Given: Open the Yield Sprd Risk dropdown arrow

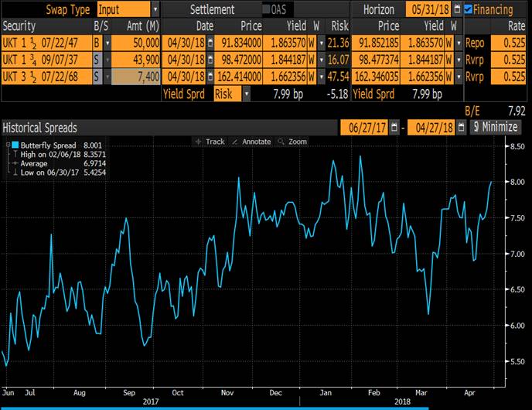Looking at the screenshot, I should (x=247, y=94).
